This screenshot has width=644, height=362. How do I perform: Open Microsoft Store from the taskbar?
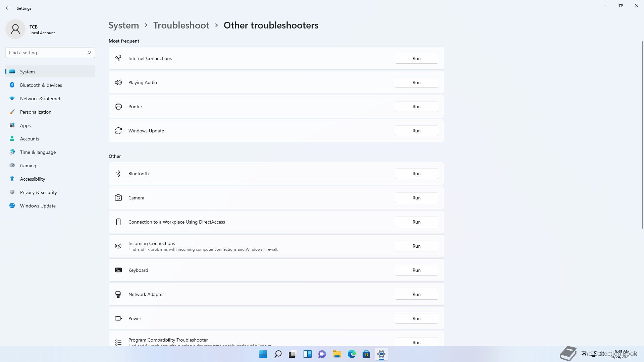(x=366, y=354)
